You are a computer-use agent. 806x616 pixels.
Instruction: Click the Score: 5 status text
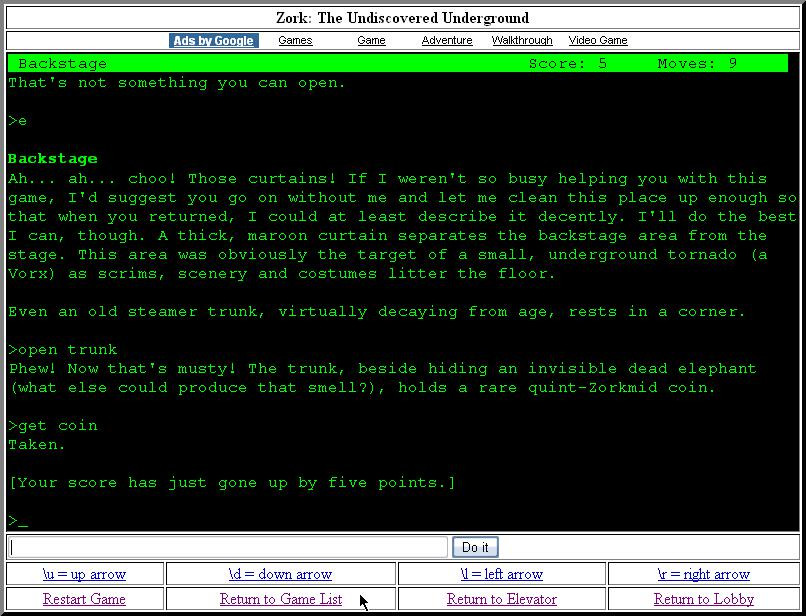567,63
